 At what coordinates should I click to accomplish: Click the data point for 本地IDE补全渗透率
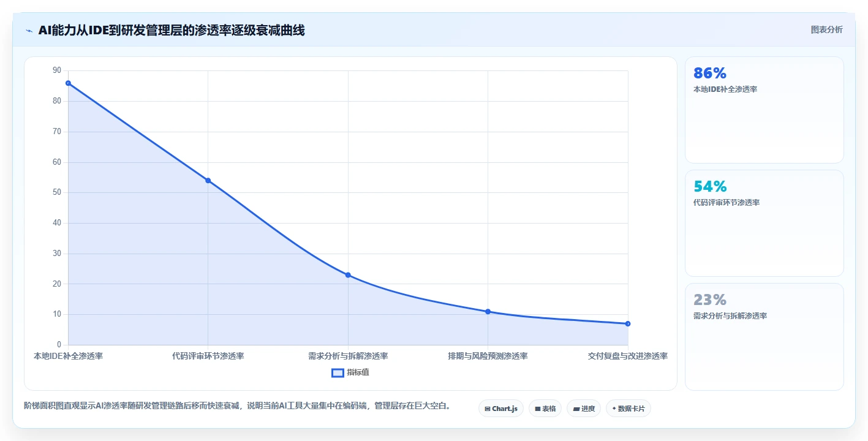pyautogui.click(x=68, y=83)
